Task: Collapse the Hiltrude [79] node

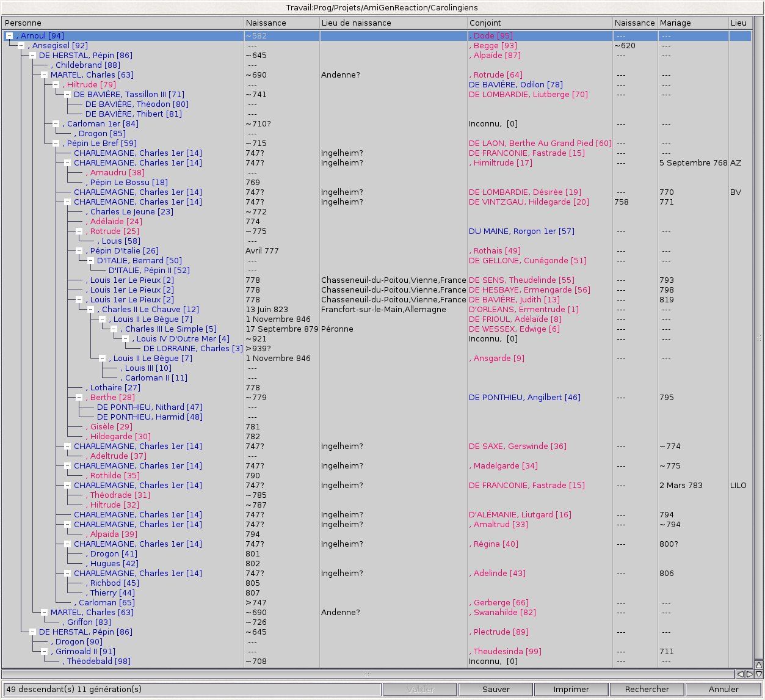Action: [x=56, y=85]
